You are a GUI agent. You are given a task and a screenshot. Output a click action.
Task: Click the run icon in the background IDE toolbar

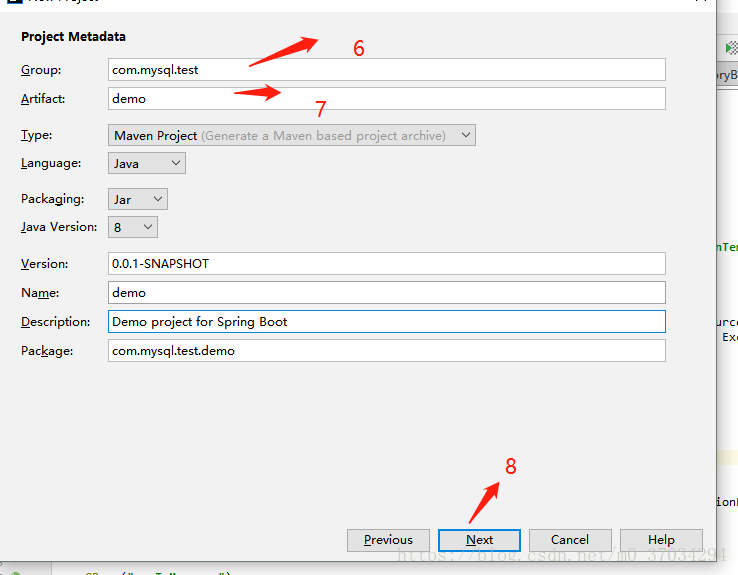coord(731,48)
